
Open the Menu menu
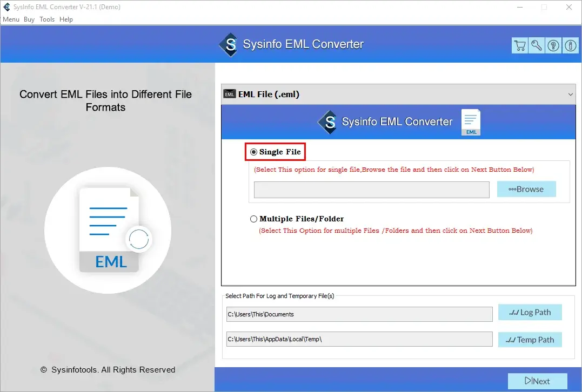click(11, 19)
